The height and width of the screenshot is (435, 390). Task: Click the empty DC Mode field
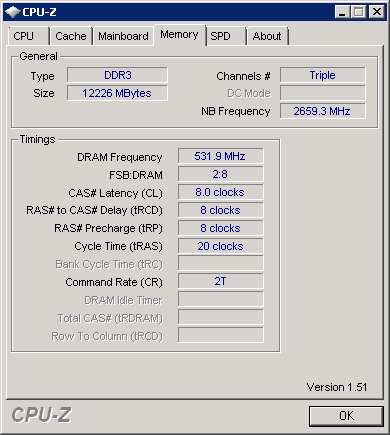323,93
